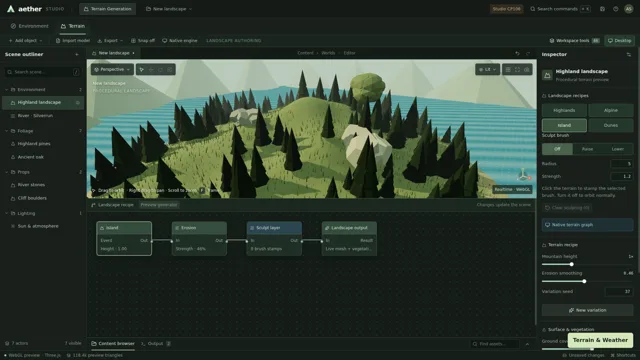Click the redo arrow above the viewport
Viewport: 640px width, 360px height.
click(x=528, y=53)
